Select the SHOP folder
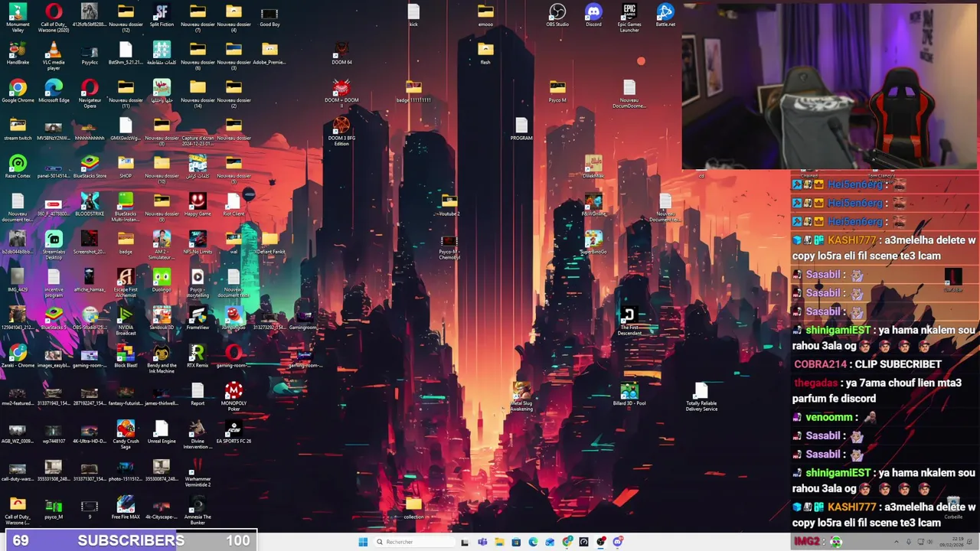 click(x=126, y=167)
